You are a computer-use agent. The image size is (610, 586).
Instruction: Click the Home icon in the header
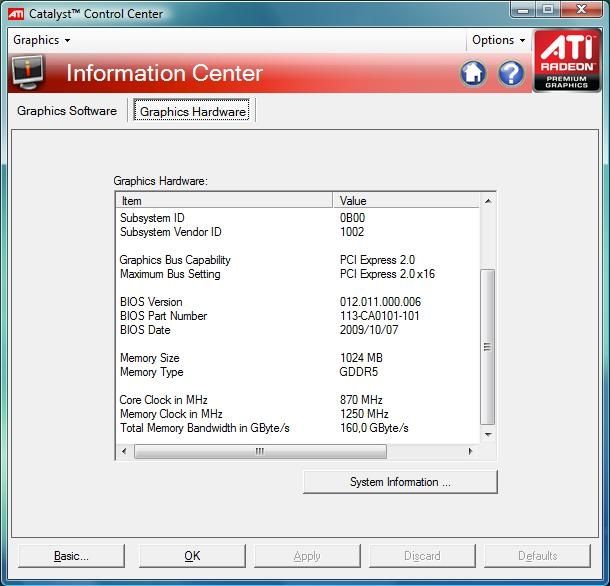coord(473,73)
